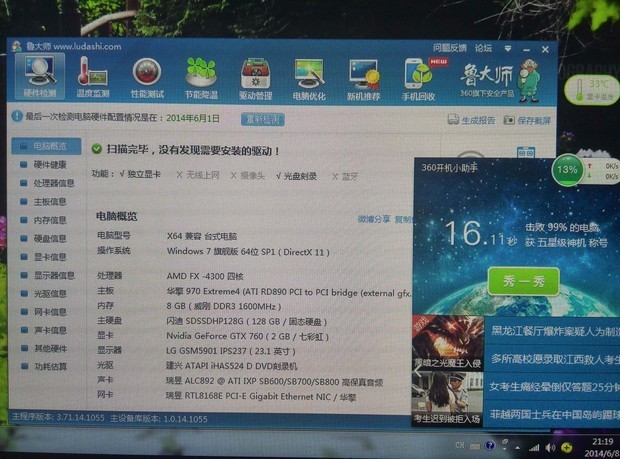Click the AMD FX-4300 四核 processor text
The height and width of the screenshot is (459, 620).
205,276
